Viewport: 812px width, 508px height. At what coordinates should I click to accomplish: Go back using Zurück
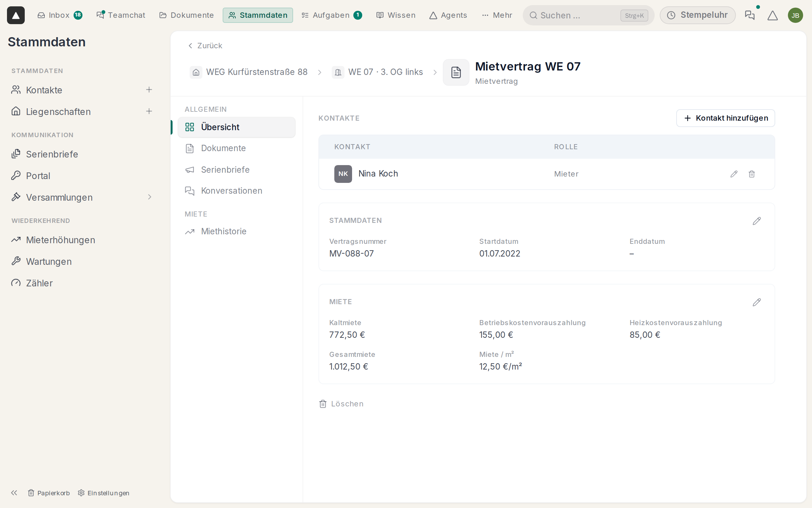pyautogui.click(x=205, y=46)
